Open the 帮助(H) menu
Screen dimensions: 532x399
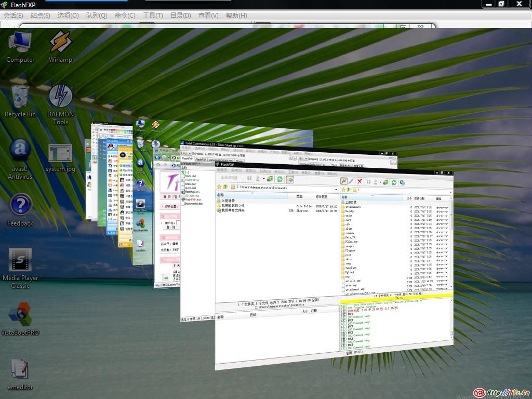[x=236, y=16]
